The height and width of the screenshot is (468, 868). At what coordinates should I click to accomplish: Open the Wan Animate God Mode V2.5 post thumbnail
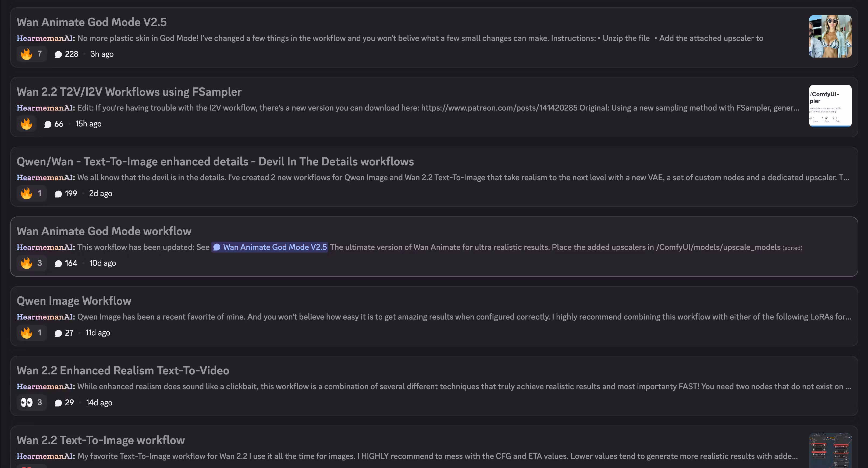(x=830, y=36)
